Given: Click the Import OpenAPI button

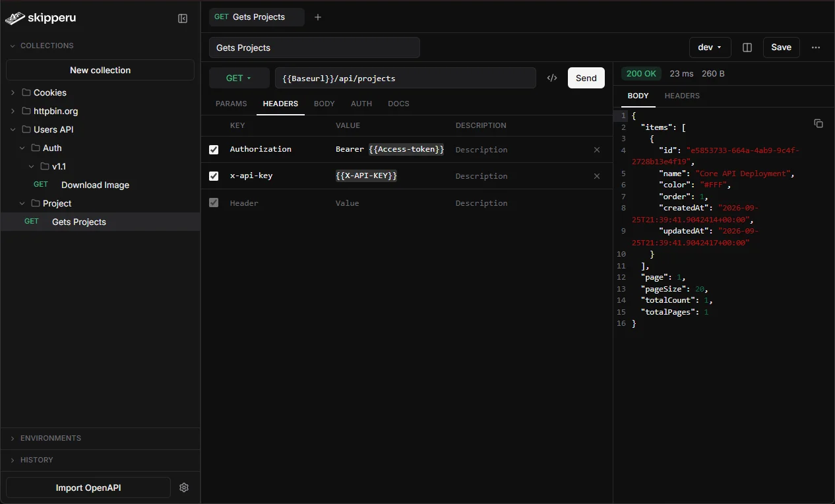Looking at the screenshot, I should pyautogui.click(x=88, y=488).
